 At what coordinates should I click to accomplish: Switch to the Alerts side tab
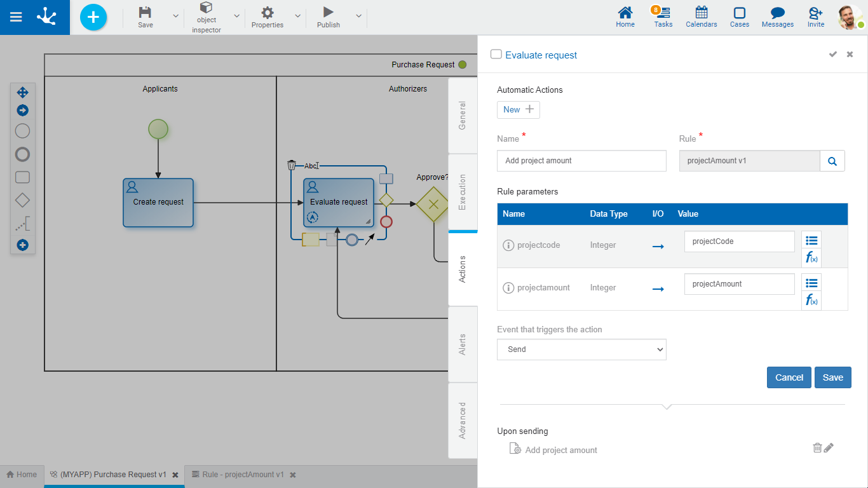(x=463, y=344)
